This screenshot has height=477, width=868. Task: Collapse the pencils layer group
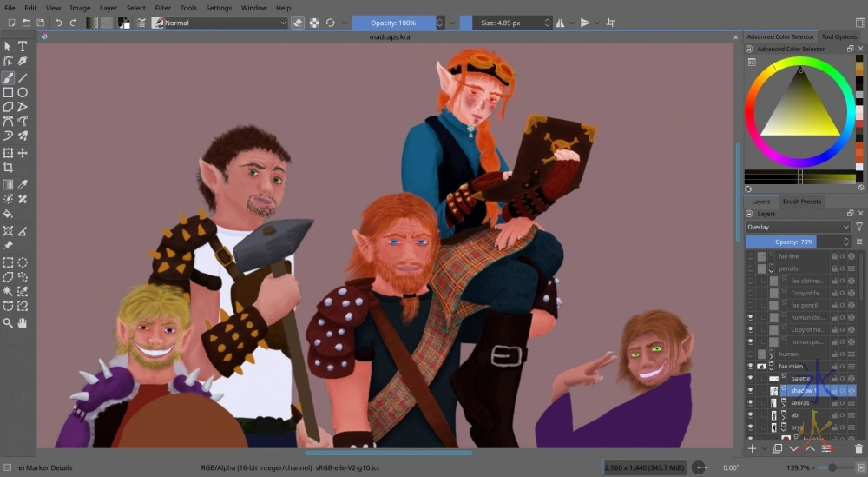coord(771,269)
